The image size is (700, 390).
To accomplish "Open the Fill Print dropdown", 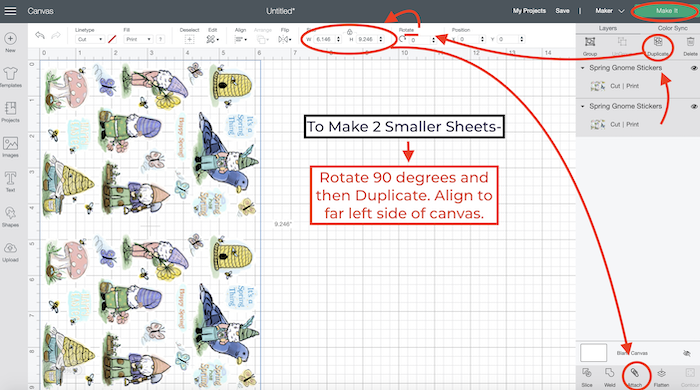I will coord(138,39).
